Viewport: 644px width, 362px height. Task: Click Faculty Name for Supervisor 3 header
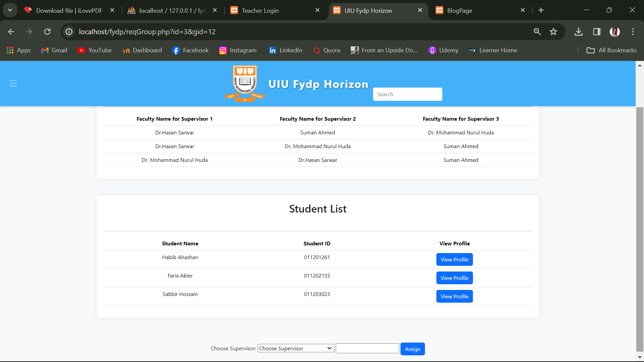[461, 119]
